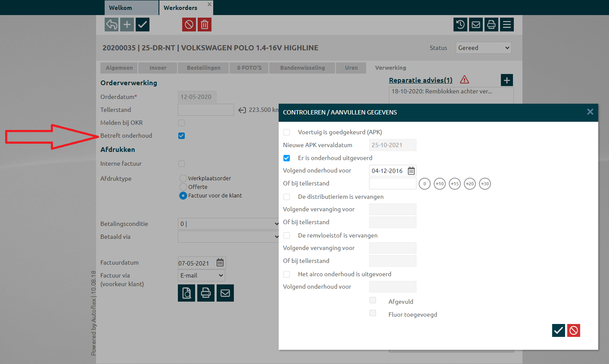Image resolution: width=609 pixels, height=364 pixels.
Task: Click the back arrow icon in toolbar
Action: (x=112, y=25)
